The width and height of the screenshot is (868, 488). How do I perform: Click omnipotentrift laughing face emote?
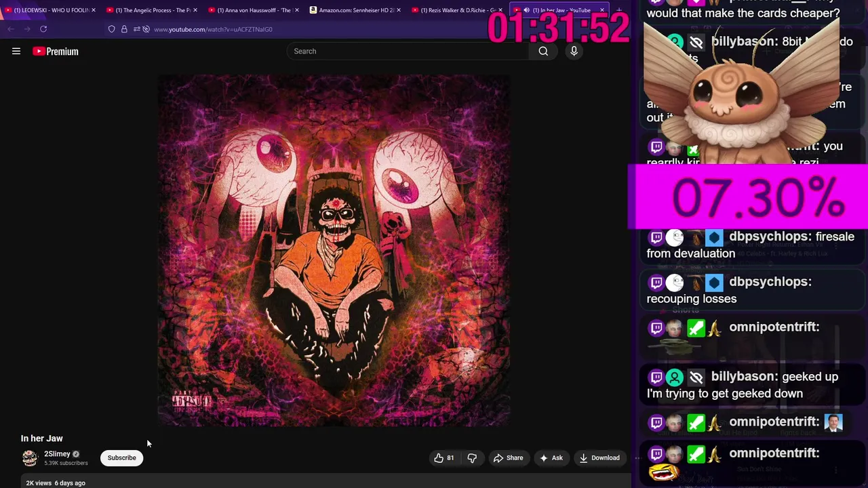coord(664,472)
